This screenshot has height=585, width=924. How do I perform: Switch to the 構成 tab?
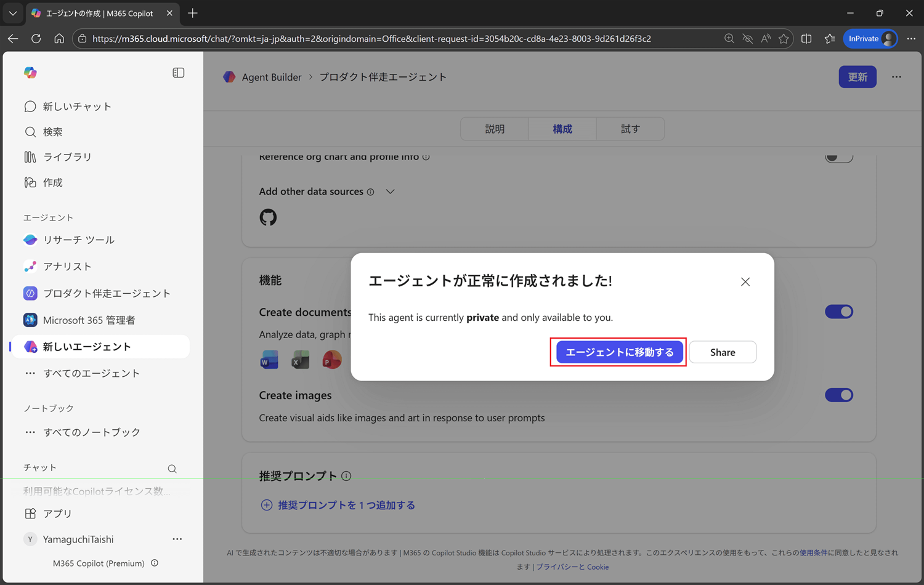pos(562,129)
